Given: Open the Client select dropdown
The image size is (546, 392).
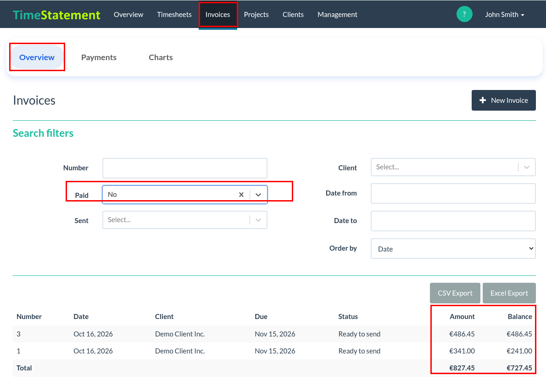Looking at the screenshot, I should [453, 167].
